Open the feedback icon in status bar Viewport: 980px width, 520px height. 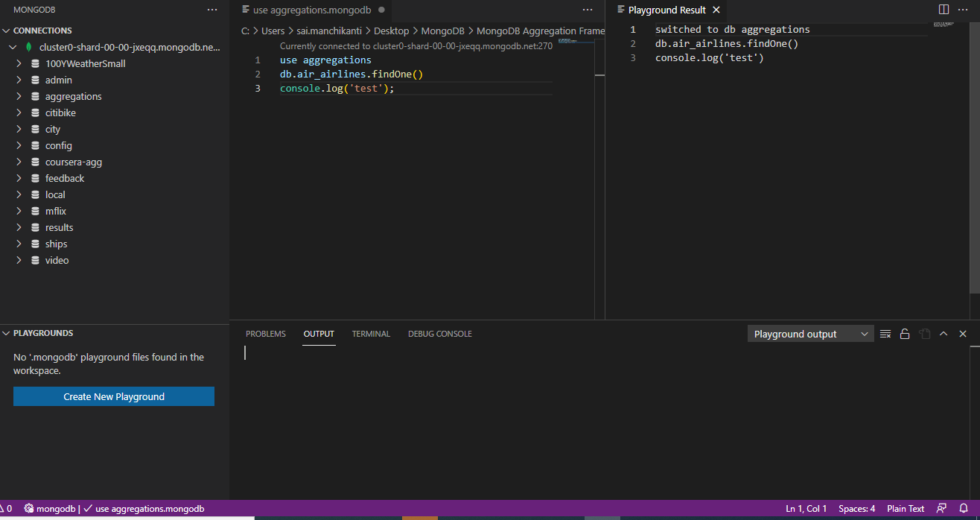tap(941, 508)
